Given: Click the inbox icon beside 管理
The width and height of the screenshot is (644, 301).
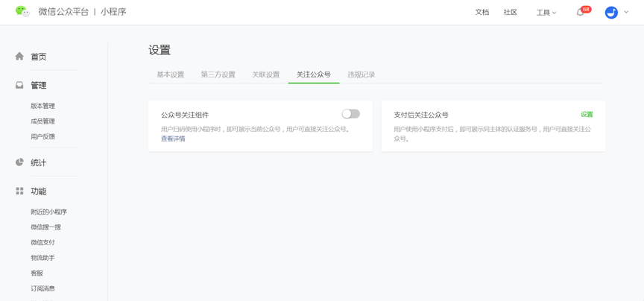Looking at the screenshot, I should click(x=19, y=85).
